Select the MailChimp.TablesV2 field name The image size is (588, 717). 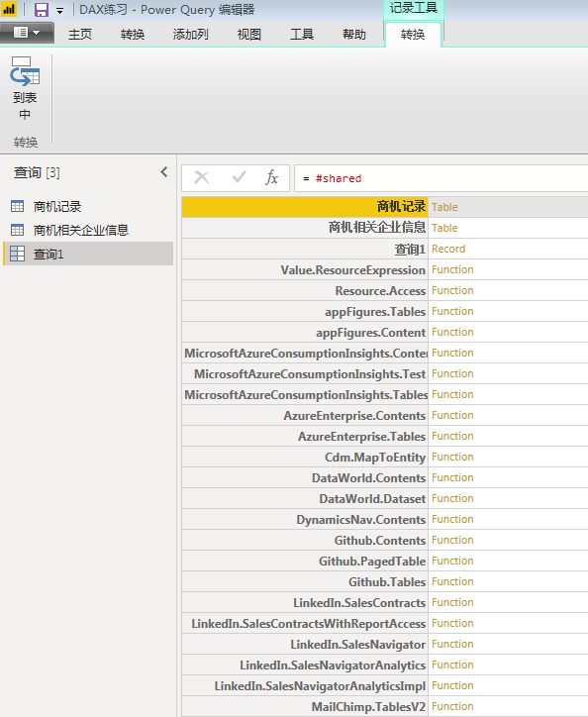pyautogui.click(x=305, y=706)
